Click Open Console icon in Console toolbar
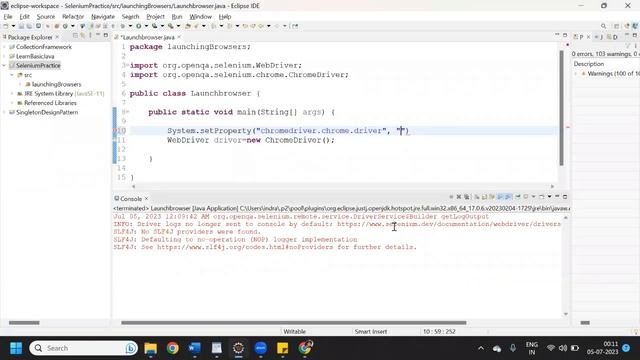The image size is (640, 360). [541, 197]
